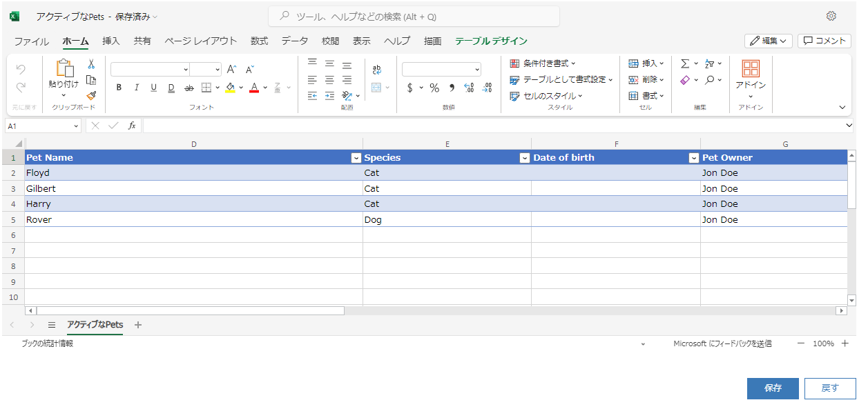The height and width of the screenshot is (409, 868).
Task: Click the Excel logo icon
Action: (x=15, y=16)
